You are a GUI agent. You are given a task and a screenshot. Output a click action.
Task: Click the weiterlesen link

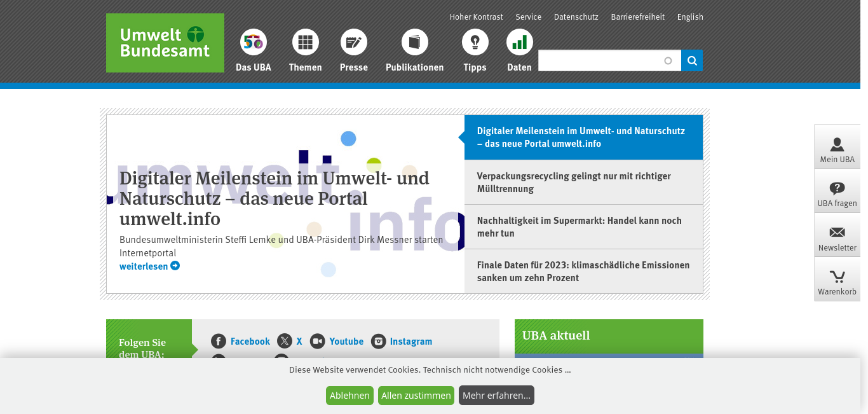pos(144,266)
